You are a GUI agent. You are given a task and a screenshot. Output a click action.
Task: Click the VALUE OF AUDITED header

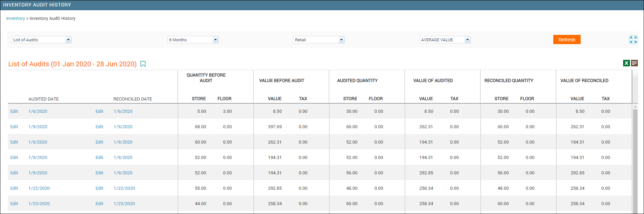click(x=433, y=80)
